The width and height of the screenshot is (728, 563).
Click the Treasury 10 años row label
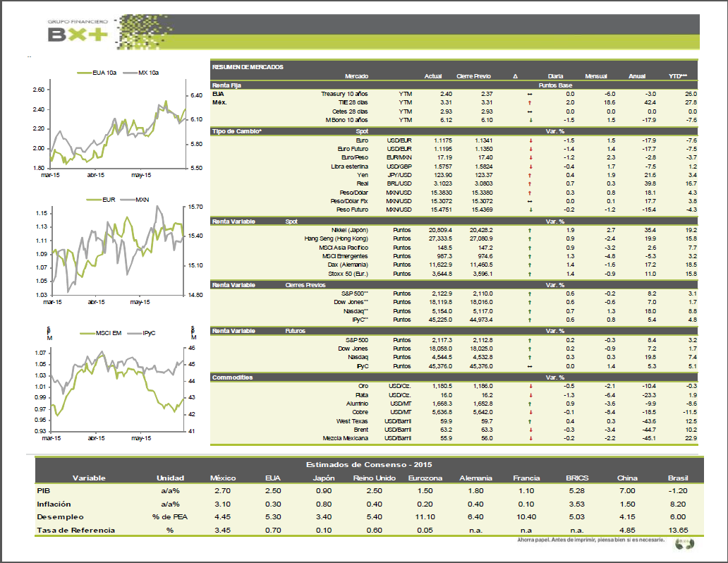click(344, 94)
